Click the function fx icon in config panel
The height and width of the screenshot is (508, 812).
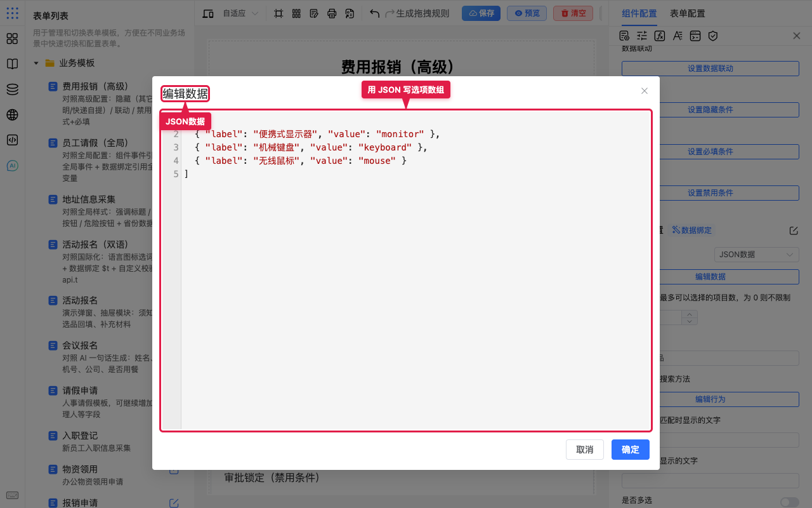coord(660,36)
